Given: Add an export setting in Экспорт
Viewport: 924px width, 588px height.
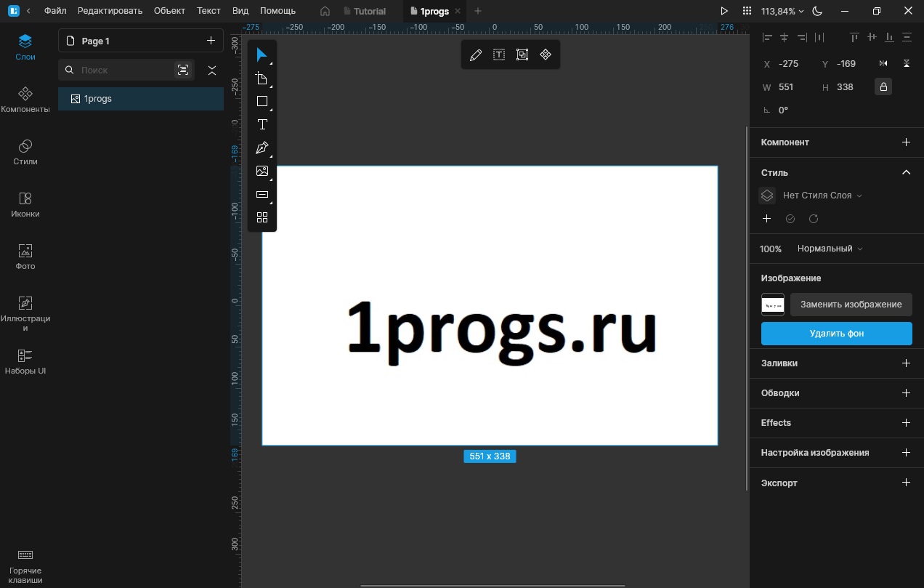Looking at the screenshot, I should (906, 483).
